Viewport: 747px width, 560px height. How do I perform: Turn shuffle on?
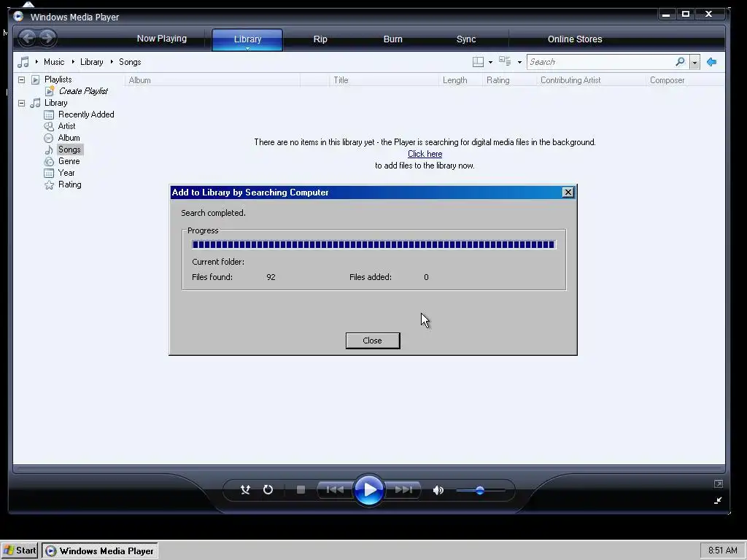tap(245, 489)
